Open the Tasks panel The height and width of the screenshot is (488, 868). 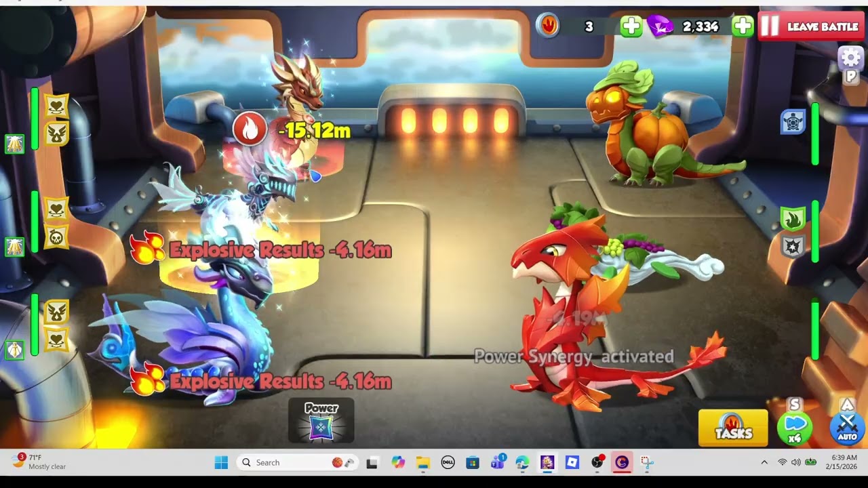733,428
